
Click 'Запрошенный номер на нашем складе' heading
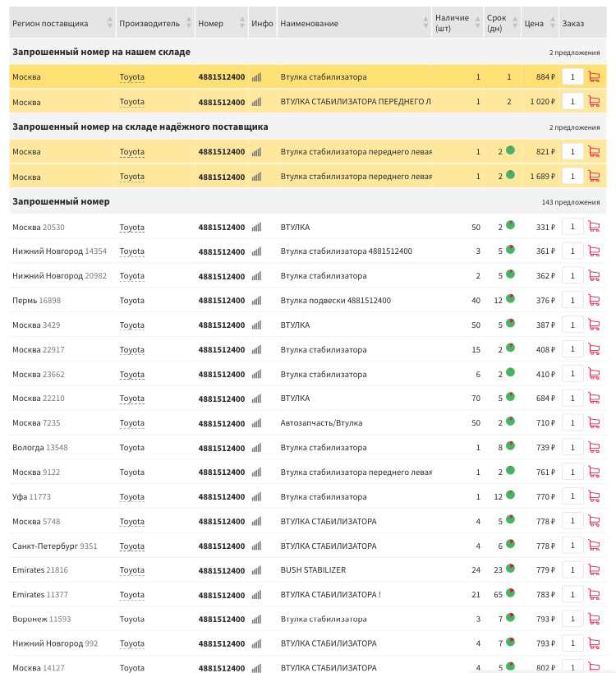coord(101,52)
